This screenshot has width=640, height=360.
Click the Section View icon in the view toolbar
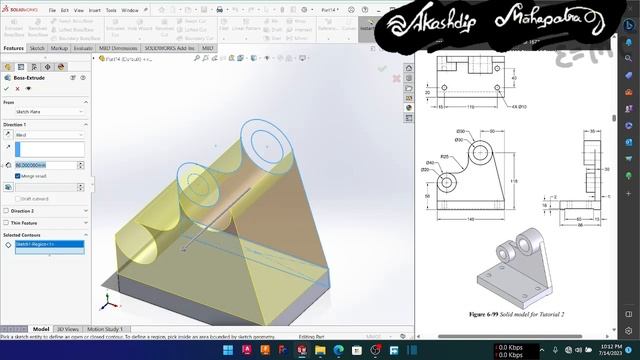point(232,58)
